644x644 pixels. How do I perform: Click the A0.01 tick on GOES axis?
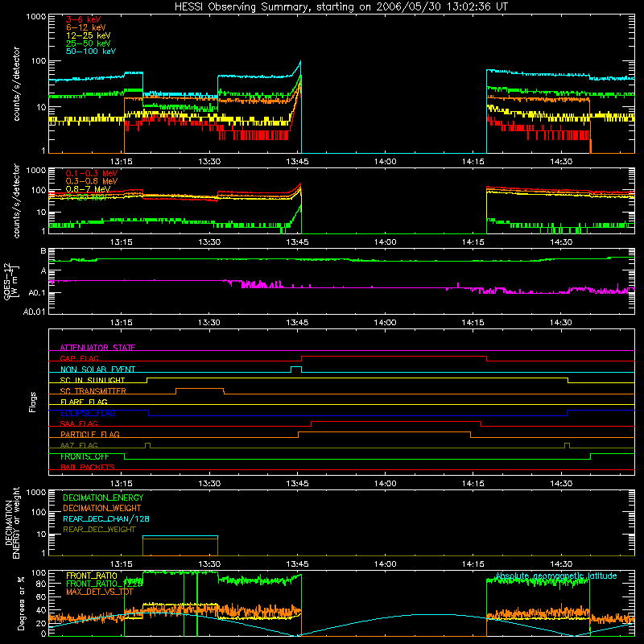[35, 312]
